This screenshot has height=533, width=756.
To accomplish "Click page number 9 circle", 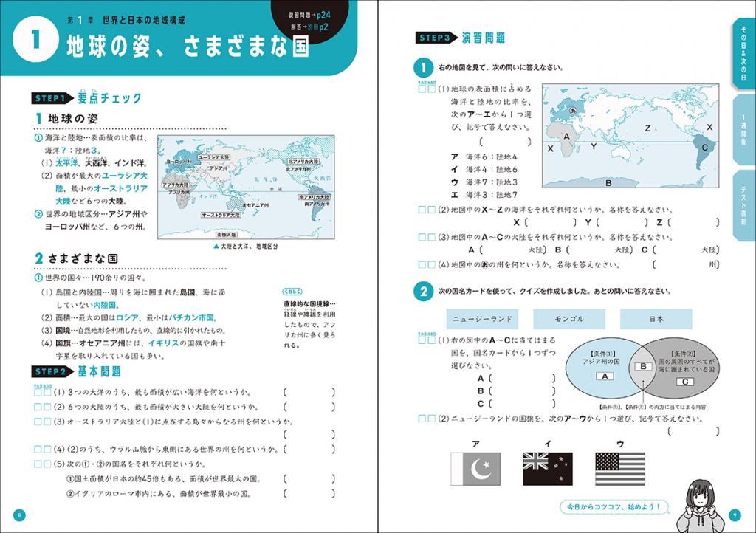I will 735,515.
